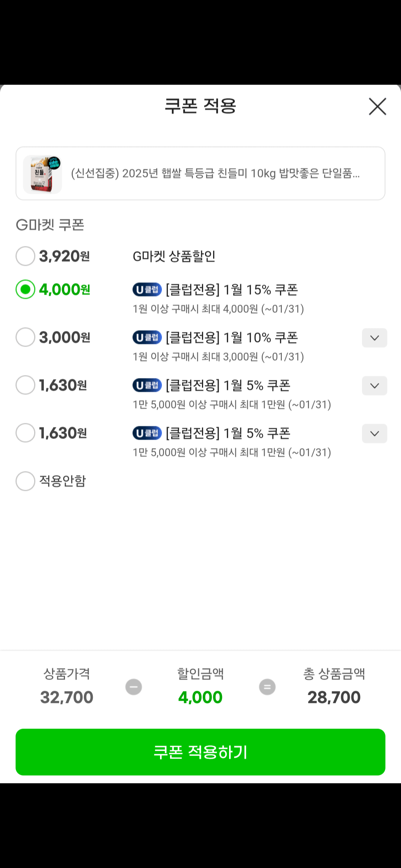This screenshot has height=868, width=401.
Task: Tap the product title text 신선집중 2025년 햅쌀
Action: tap(215, 173)
